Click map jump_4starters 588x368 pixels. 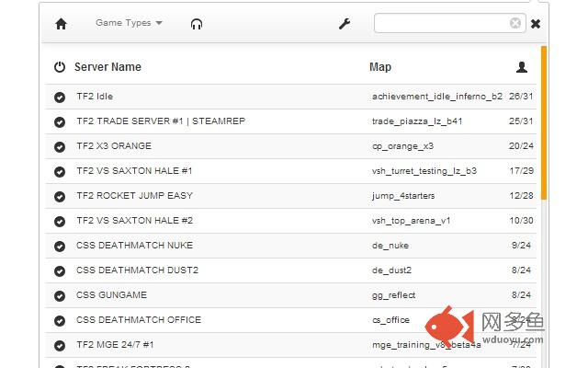point(403,196)
